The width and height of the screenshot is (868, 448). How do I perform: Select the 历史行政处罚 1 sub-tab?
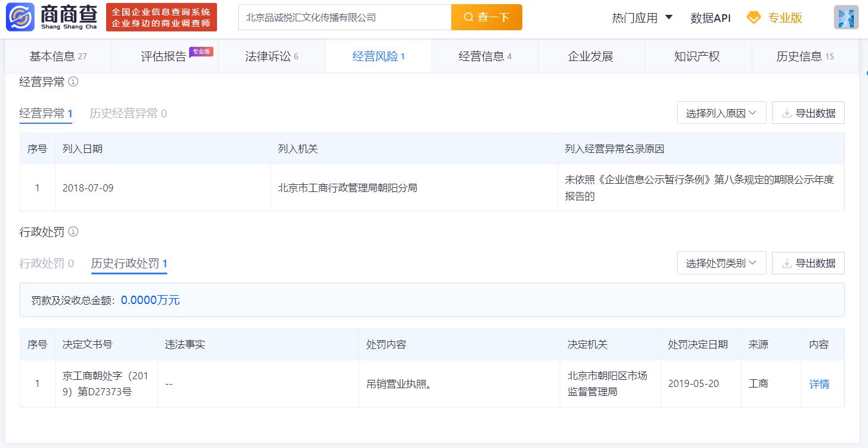click(x=129, y=263)
